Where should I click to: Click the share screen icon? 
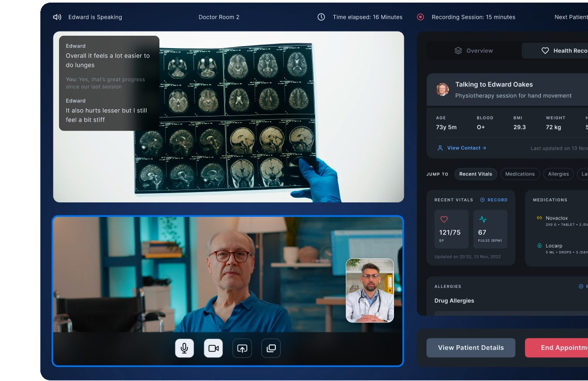[242, 348]
